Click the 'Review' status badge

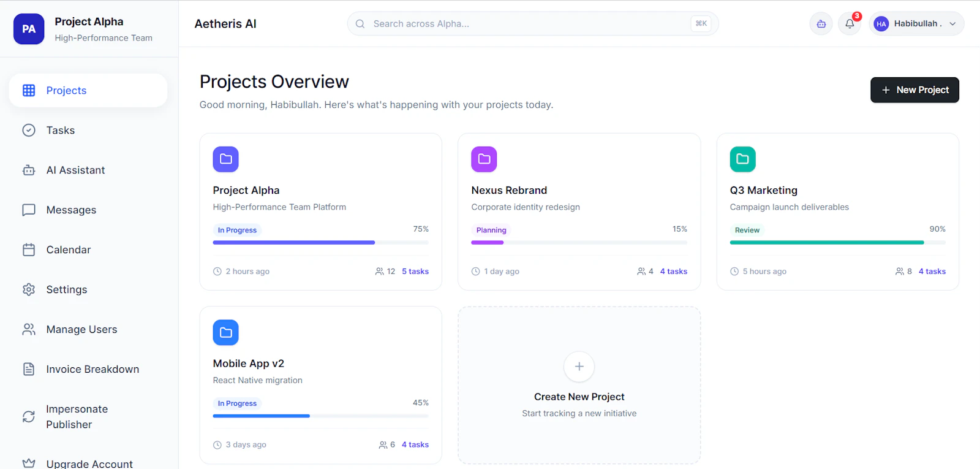747,231
